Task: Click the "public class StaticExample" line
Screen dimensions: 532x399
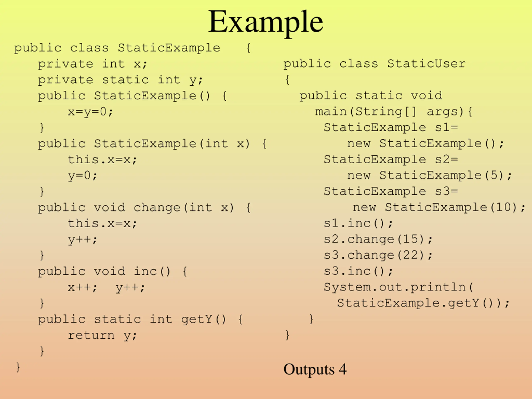Action: point(117,48)
